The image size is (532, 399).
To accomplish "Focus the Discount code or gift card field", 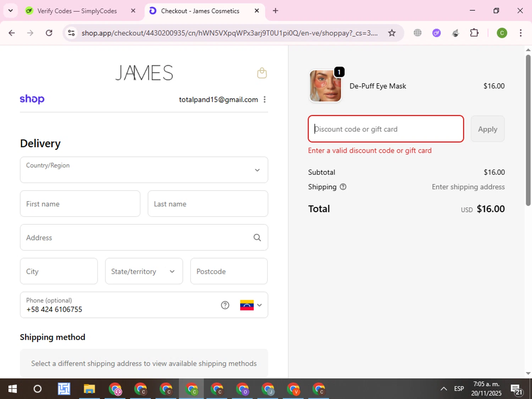I will 386,129.
